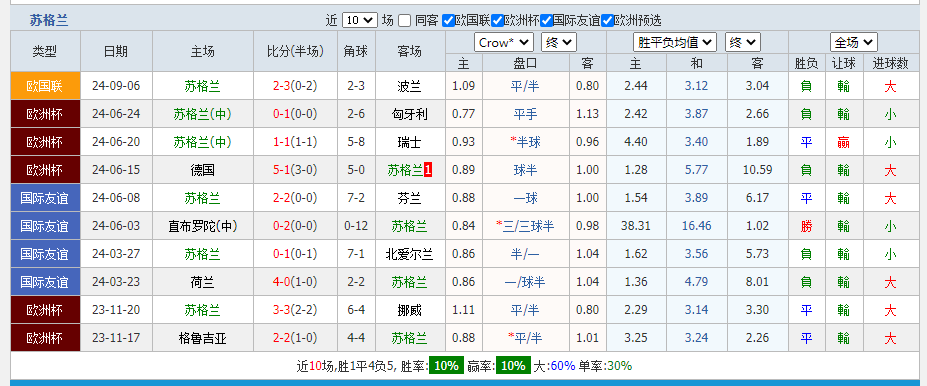
Task: Click the date 24-09-06
Action: click(116, 86)
